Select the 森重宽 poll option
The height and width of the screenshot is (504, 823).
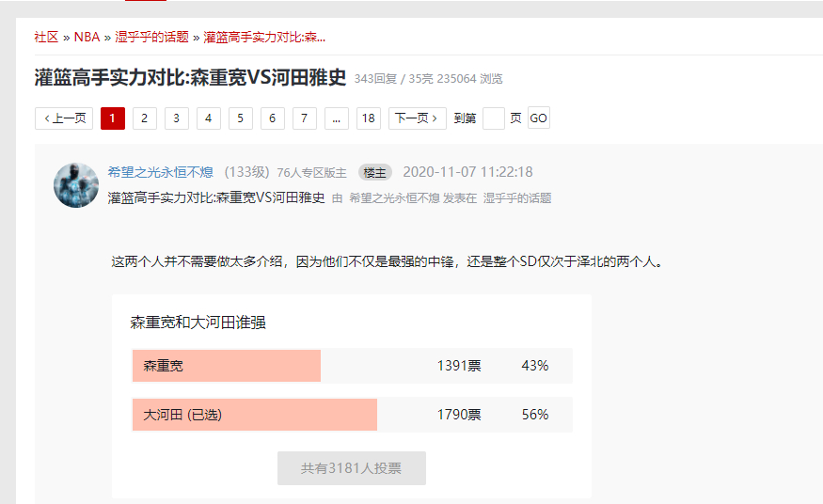click(226, 366)
